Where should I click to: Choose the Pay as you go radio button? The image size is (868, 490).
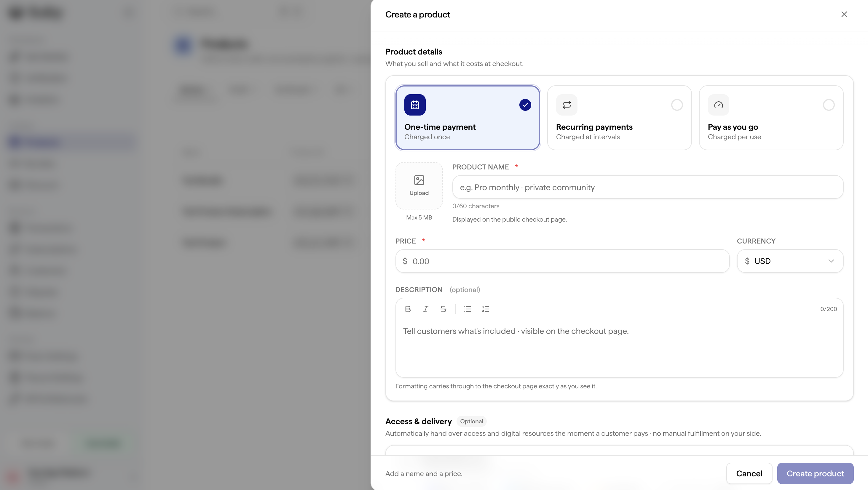coord(829,105)
